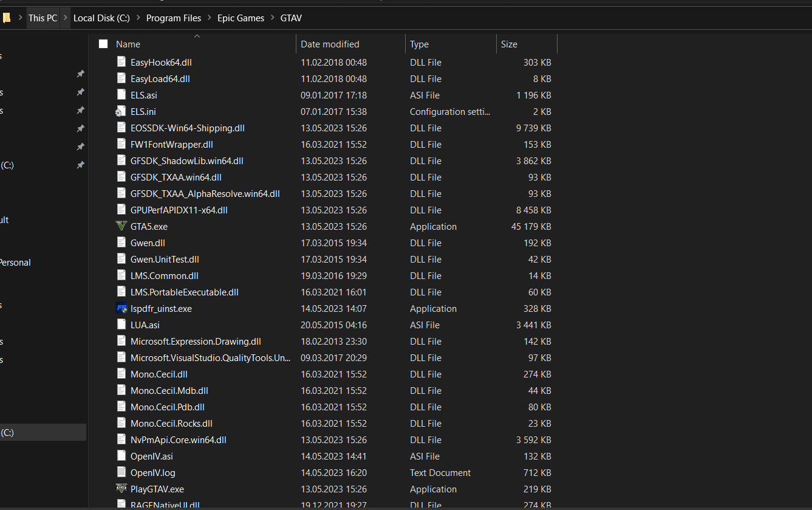Viewport: 812px width, 510px height.
Task: Select LMS.PortableExecutable.dll file name
Action: 185,292
